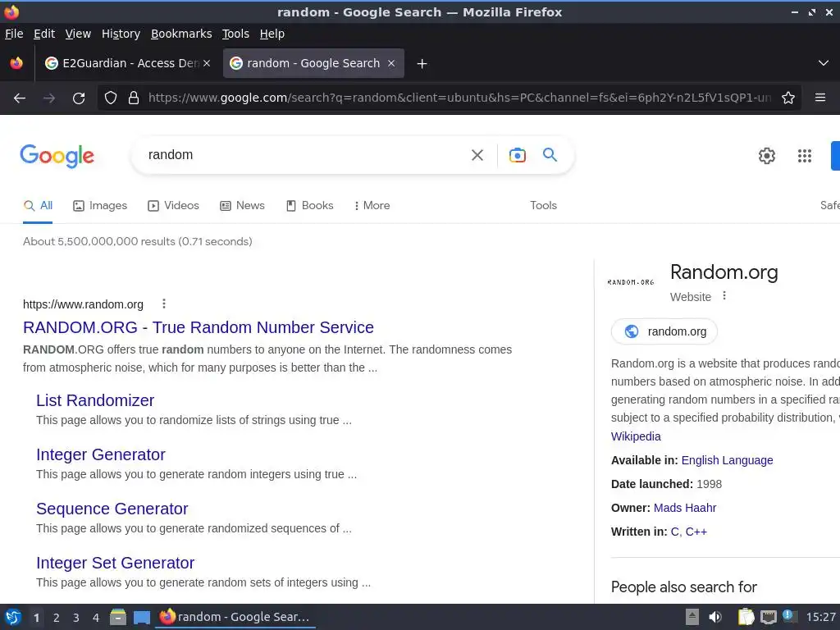Close the E2Guardian tab

(207, 63)
